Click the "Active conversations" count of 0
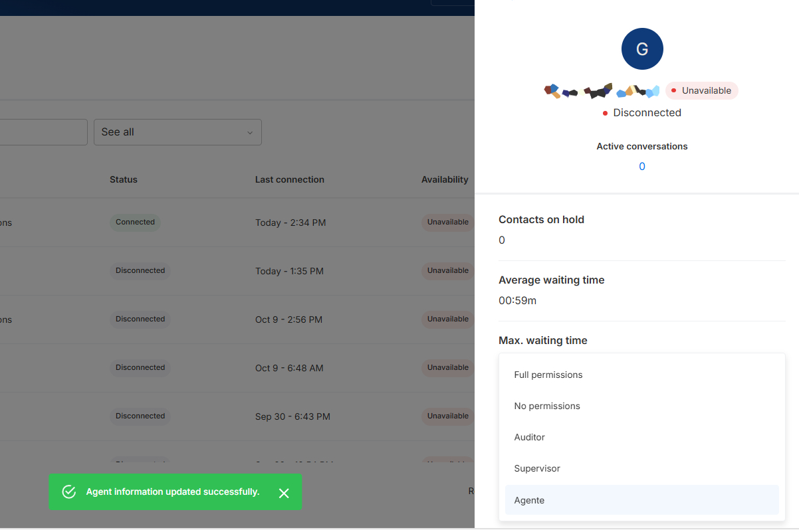Image resolution: width=799 pixels, height=532 pixels. (642, 167)
